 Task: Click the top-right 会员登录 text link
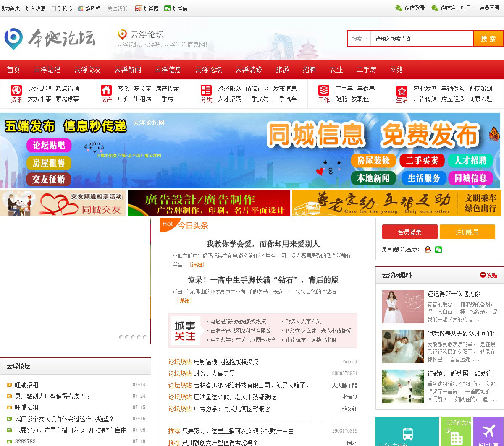tap(489, 8)
